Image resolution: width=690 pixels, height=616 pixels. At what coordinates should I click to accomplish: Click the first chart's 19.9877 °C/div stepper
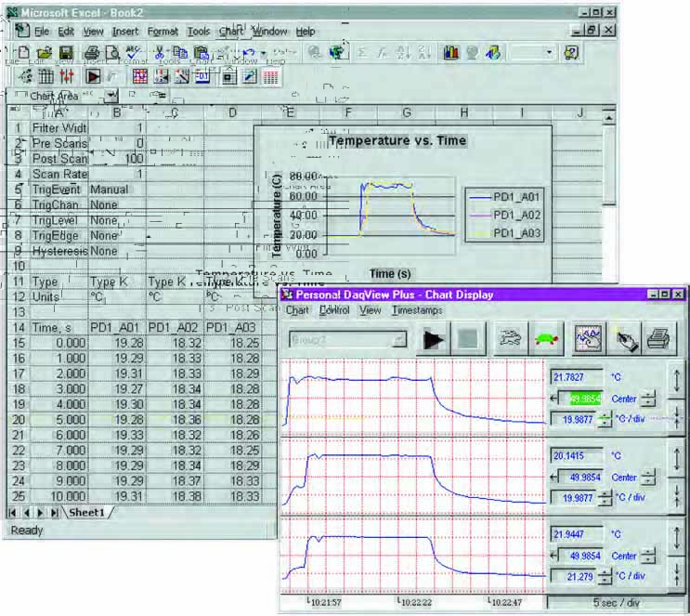pyautogui.click(x=605, y=420)
